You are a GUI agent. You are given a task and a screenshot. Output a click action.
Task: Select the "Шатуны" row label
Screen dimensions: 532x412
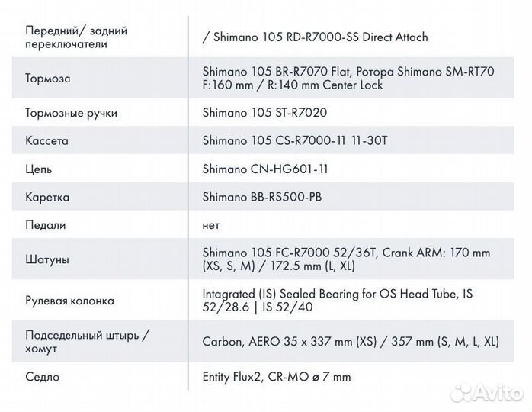(x=47, y=259)
